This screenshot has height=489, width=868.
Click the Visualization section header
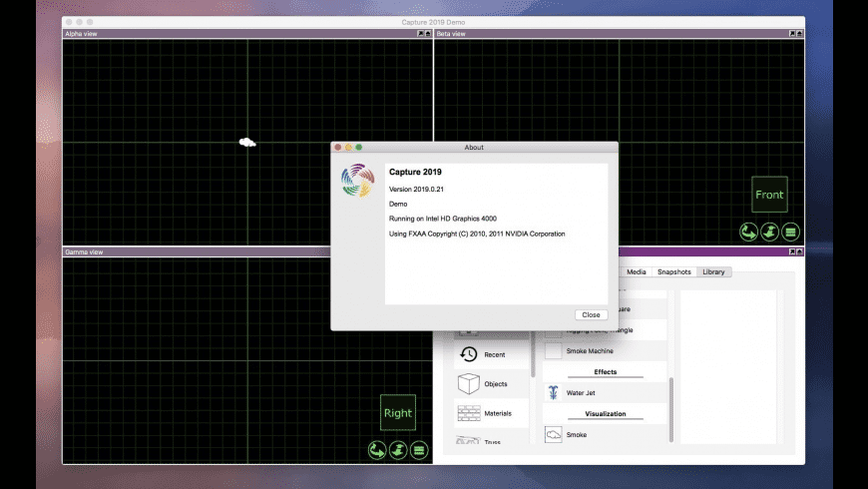tap(605, 414)
